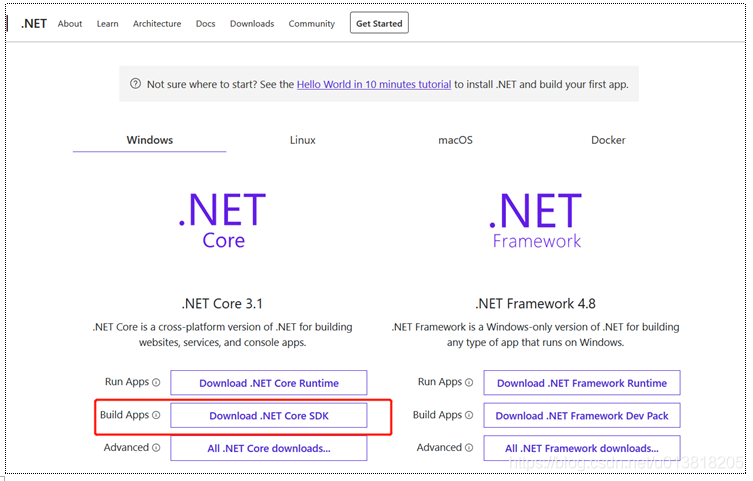Switch to the Linux tab
Screen dimensions: 753x481
[x=303, y=140]
